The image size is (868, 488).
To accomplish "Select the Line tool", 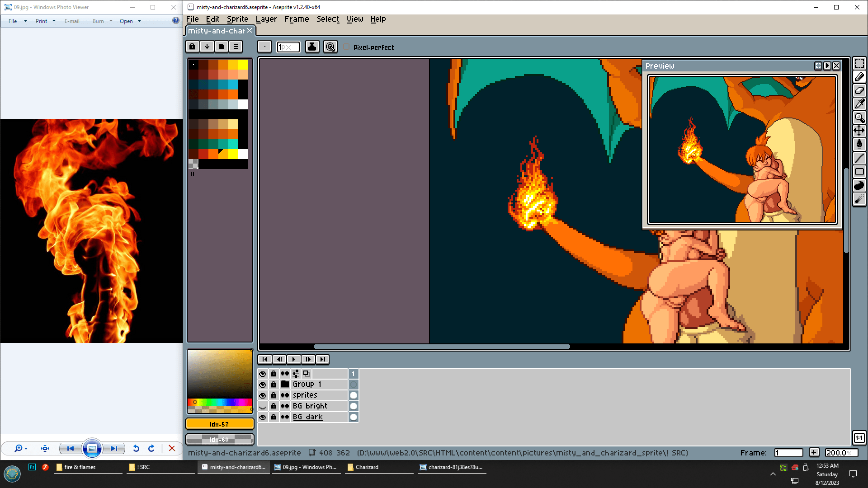I will pyautogui.click(x=859, y=158).
